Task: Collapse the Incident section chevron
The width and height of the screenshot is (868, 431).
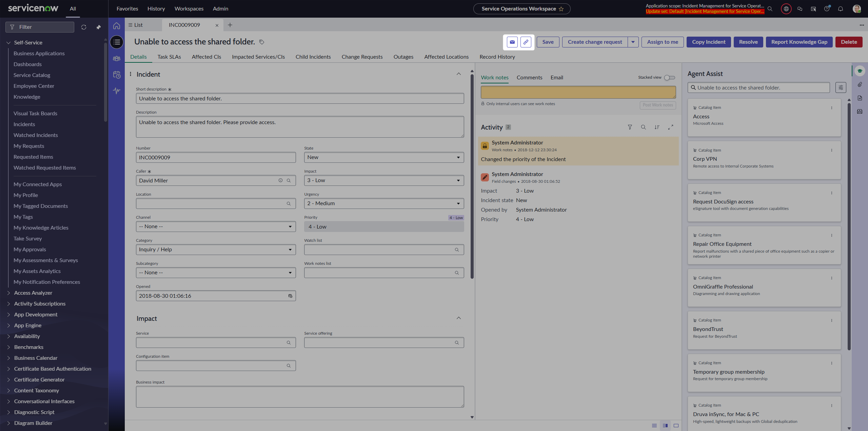Action: [458, 74]
